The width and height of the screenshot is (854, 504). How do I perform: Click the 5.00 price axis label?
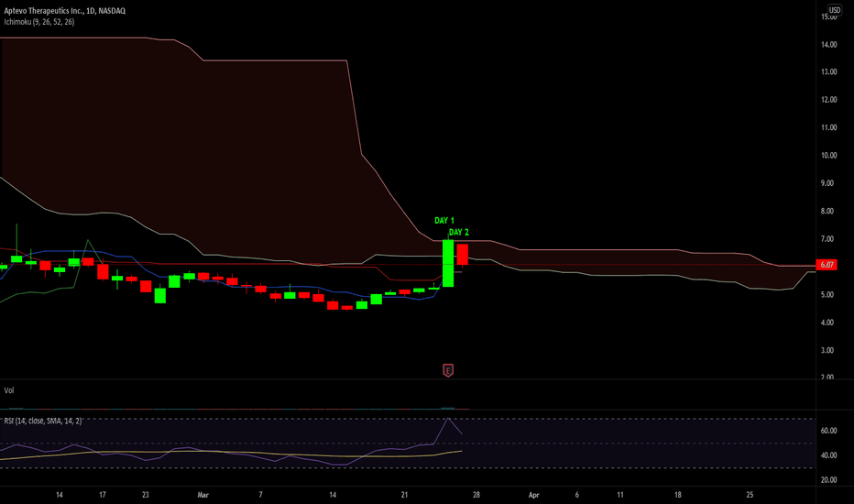click(827, 295)
